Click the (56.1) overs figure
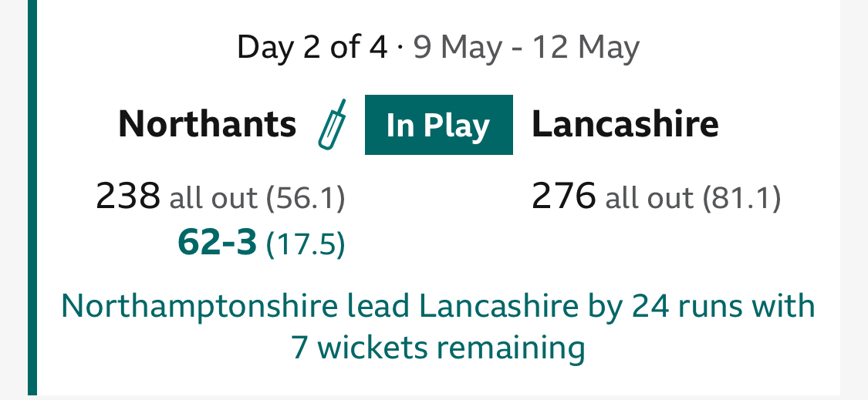The height and width of the screenshot is (400, 868). (305, 199)
